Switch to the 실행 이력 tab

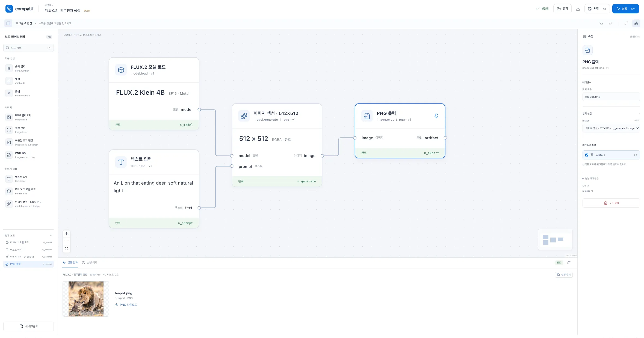[x=90, y=263]
